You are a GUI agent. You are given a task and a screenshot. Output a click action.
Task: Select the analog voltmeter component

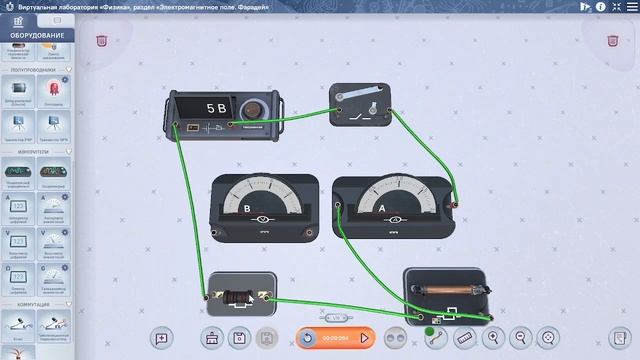[x=53, y=244]
